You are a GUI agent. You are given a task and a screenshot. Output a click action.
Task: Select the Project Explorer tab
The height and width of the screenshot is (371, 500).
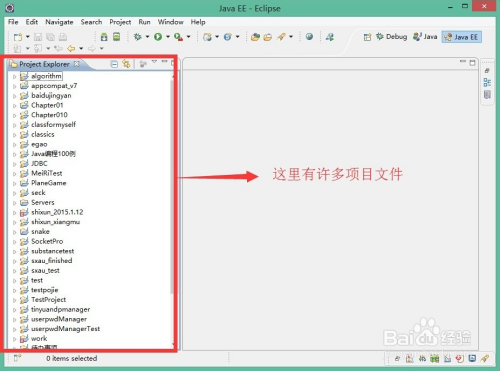coord(44,64)
